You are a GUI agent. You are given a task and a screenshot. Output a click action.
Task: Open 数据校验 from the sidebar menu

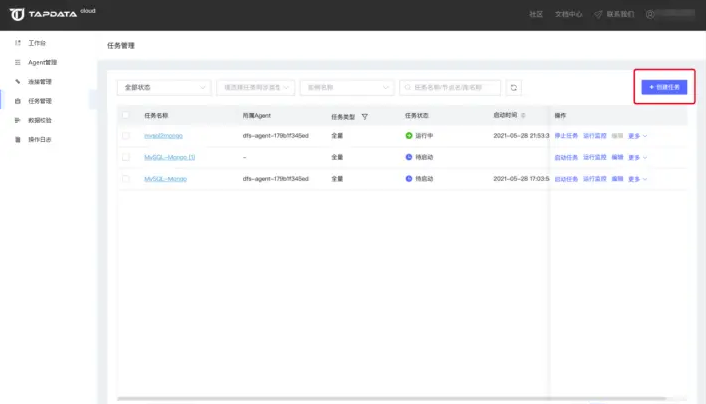[x=40, y=120]
